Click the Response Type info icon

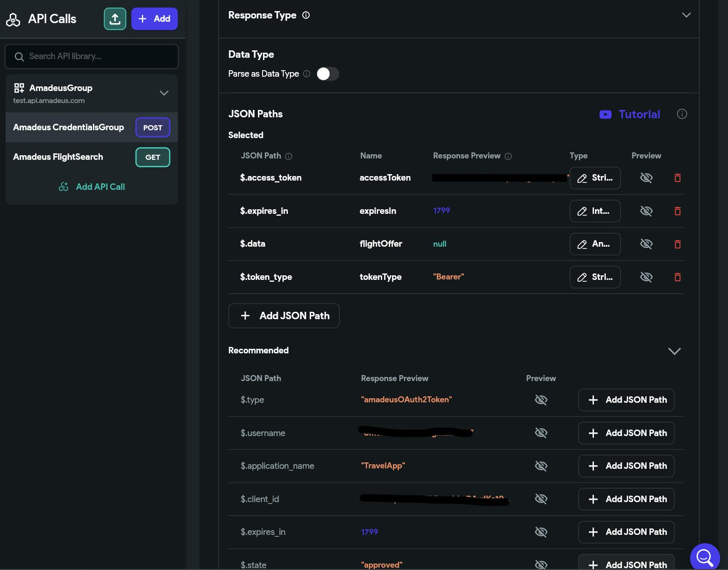306,15
